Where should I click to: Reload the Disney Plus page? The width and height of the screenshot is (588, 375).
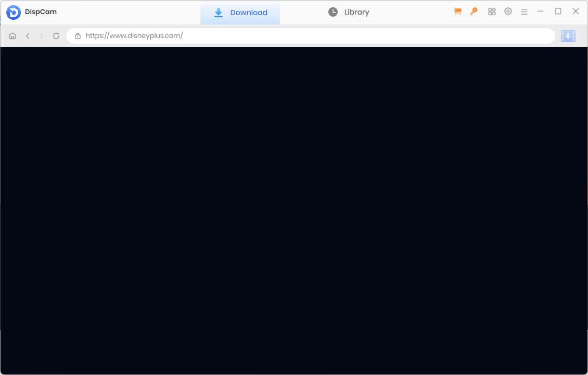56,36
